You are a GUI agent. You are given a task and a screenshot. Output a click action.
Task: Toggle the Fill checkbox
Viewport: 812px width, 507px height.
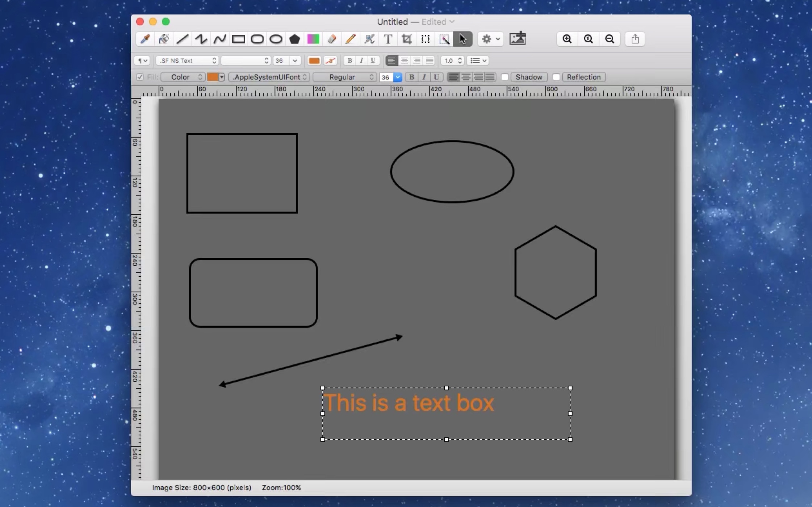tap(140, 77)
